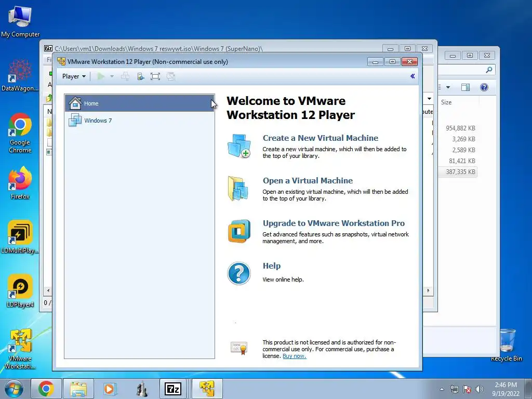The image size is (532, 399).
Task: Click the Create a New Virtual Machine icon
Action: tap(239, 146)
